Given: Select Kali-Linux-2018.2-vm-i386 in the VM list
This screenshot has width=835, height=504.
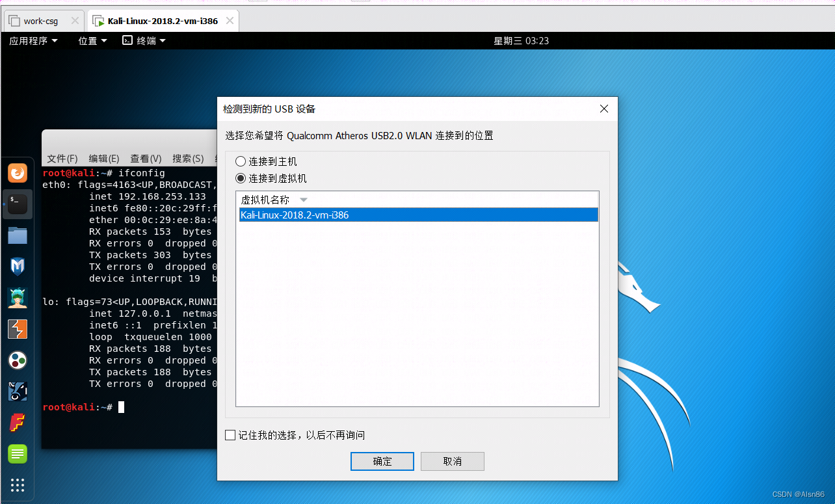Looking at the screenshot, I should tap(418, 215).
